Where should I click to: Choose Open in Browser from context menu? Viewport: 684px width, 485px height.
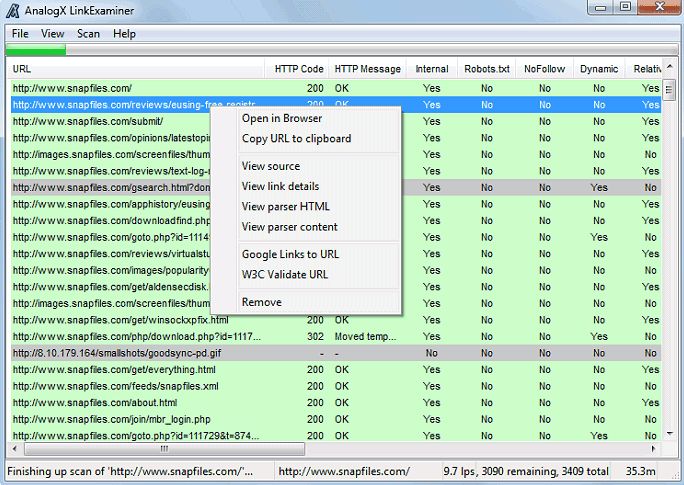tap(319, 118)
